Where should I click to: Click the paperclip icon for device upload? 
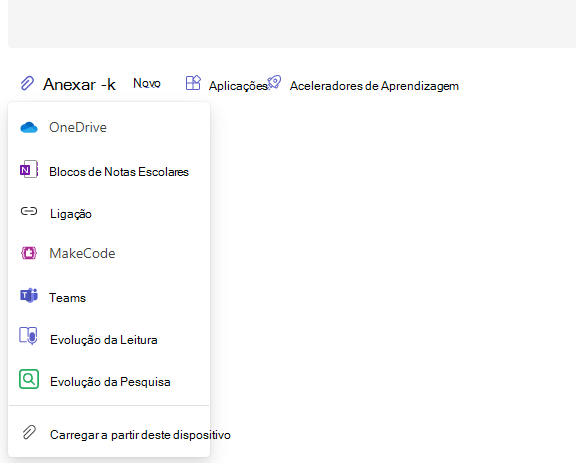29,433
